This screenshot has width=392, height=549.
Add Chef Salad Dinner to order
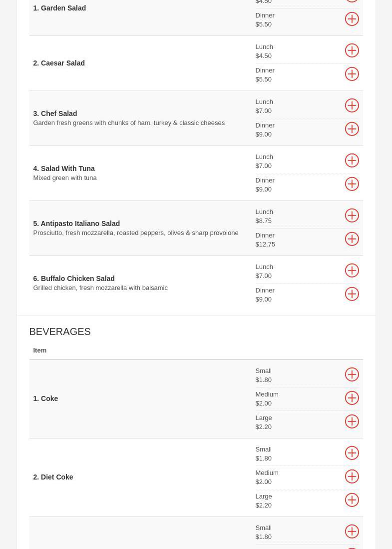tap(352, 129)
